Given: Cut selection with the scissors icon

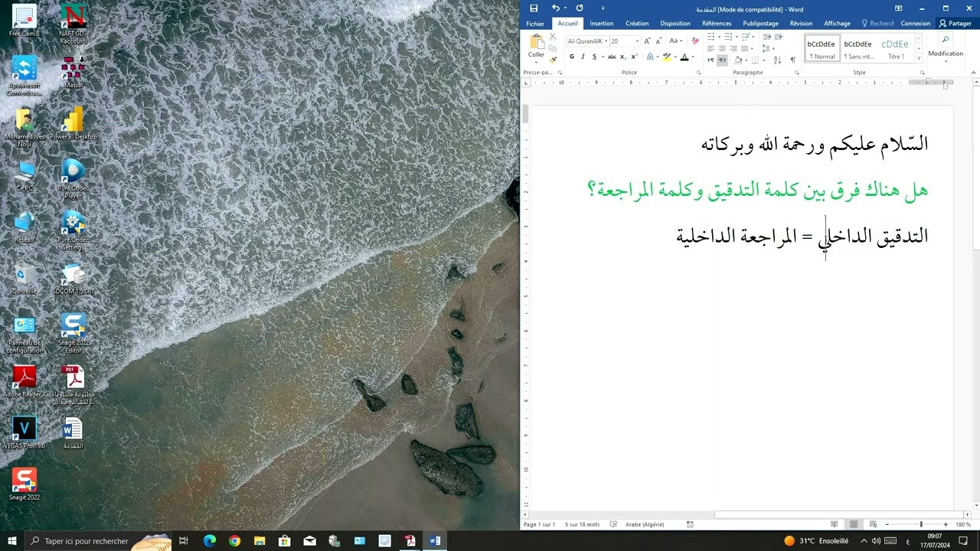Looking at the screenshot, I should tap(553, 37).
